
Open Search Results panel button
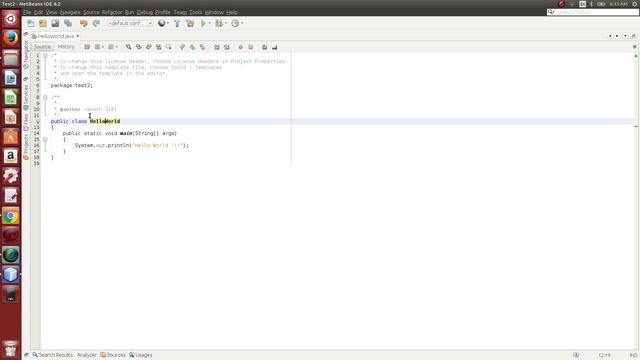tap(53, 355)
